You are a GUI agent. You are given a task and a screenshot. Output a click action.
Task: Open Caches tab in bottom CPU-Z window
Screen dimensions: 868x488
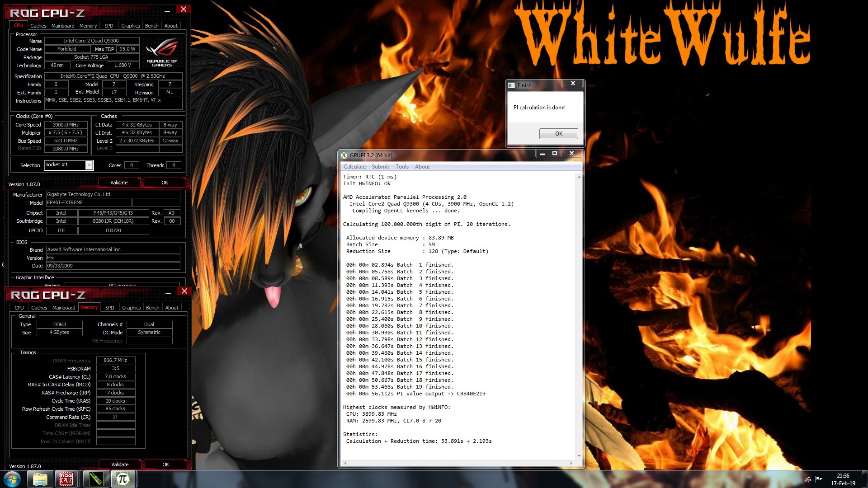click(39, 308)
